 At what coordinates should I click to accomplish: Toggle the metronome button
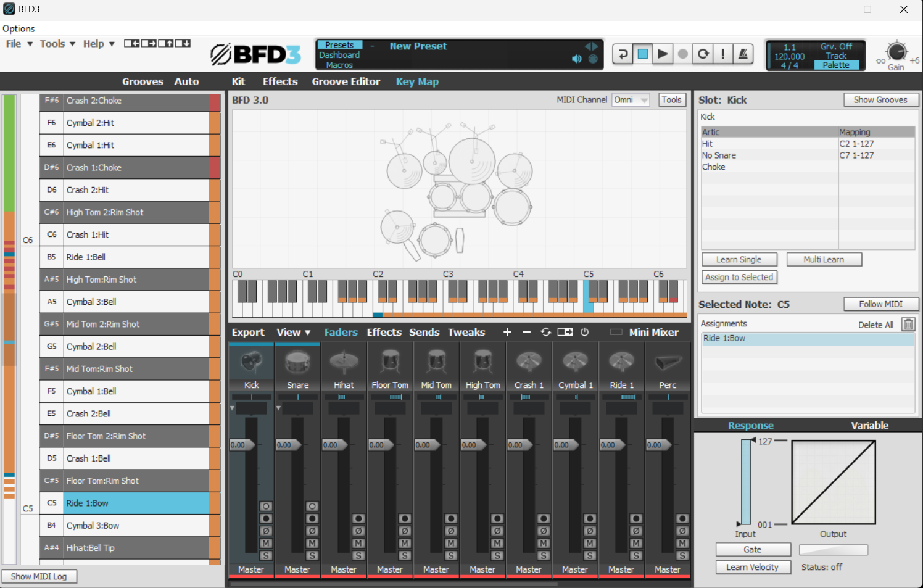pos(743,54)
